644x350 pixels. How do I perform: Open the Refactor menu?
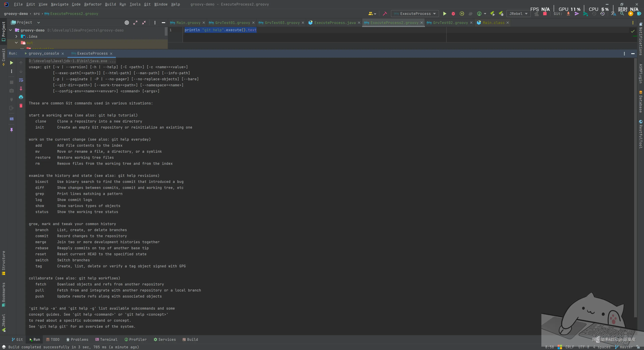(93, 4)
